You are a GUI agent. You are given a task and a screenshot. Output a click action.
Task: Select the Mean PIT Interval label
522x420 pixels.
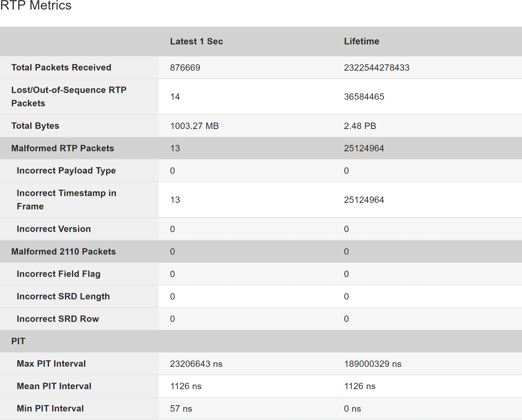click(x=54, y=386)
